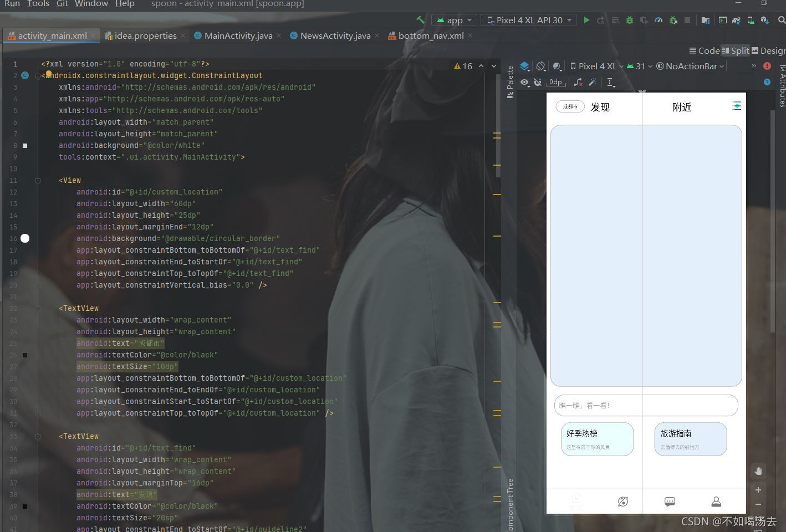Switch to MainActivity.java tab

coord(238,35)
